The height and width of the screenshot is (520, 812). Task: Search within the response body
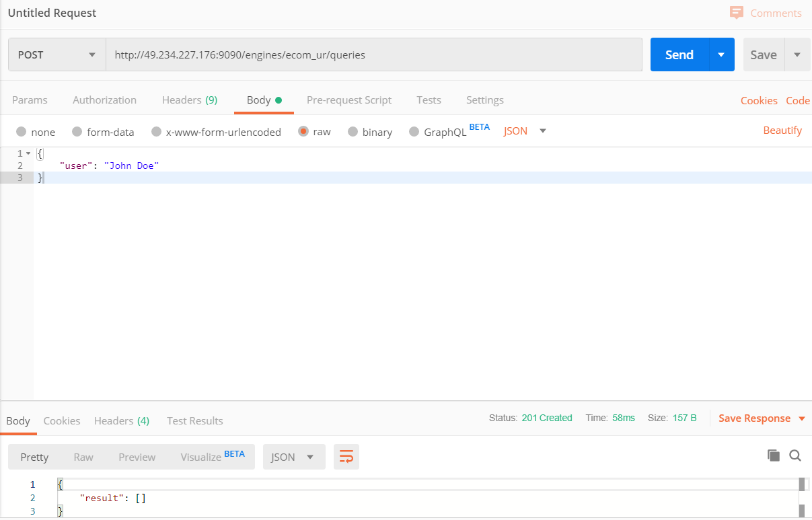pos(795,455)
